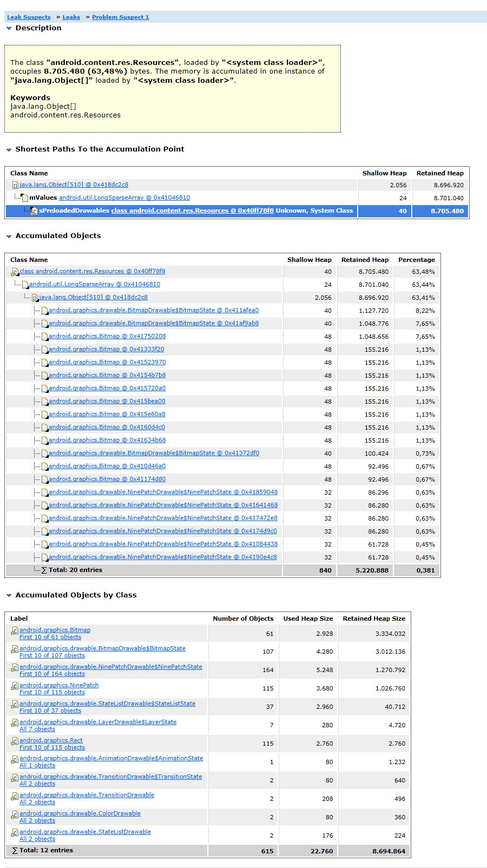Show All 1 objects for AnimationState
Screen dimensions: 487x868
click(x=37, y=765)
